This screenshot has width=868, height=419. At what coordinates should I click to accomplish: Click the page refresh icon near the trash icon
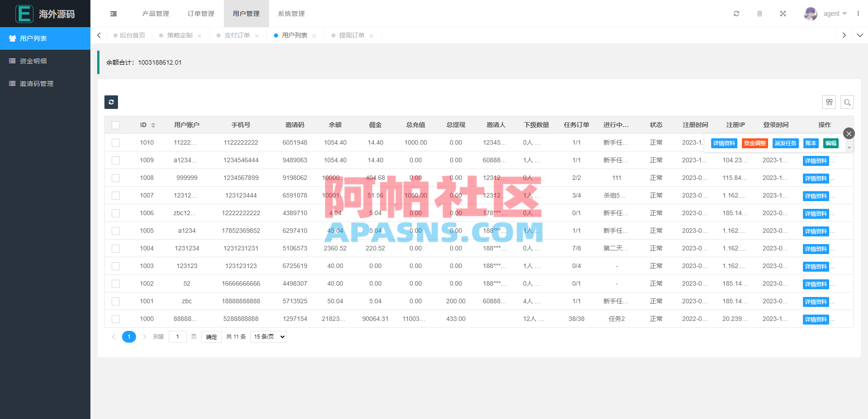pyautogui.click(x=736, y=14)
